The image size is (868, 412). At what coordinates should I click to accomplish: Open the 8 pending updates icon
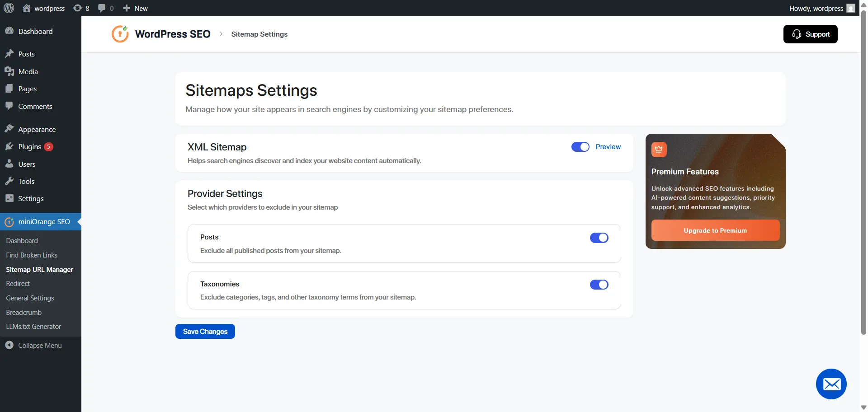click(x=78, y=8)
